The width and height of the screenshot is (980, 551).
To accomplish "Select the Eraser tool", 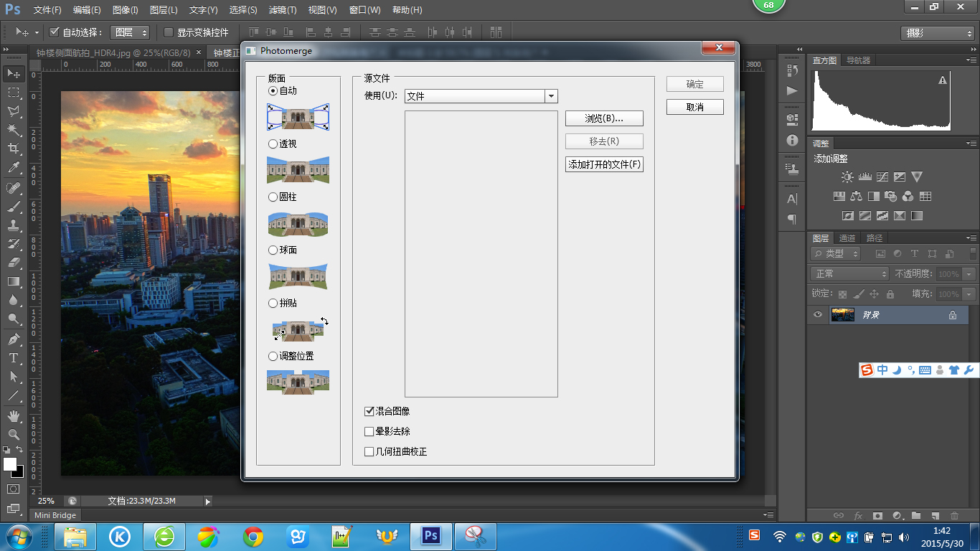I will tap(14, 263).
